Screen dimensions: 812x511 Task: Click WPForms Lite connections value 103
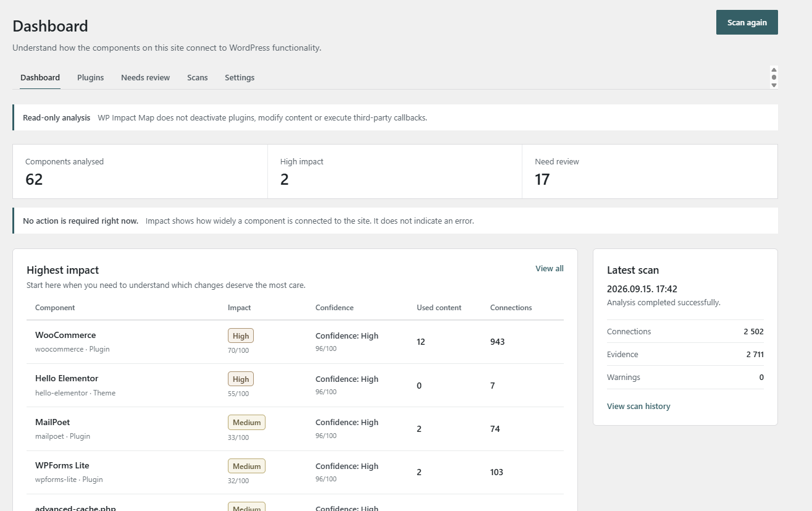(x=496, y=472)
